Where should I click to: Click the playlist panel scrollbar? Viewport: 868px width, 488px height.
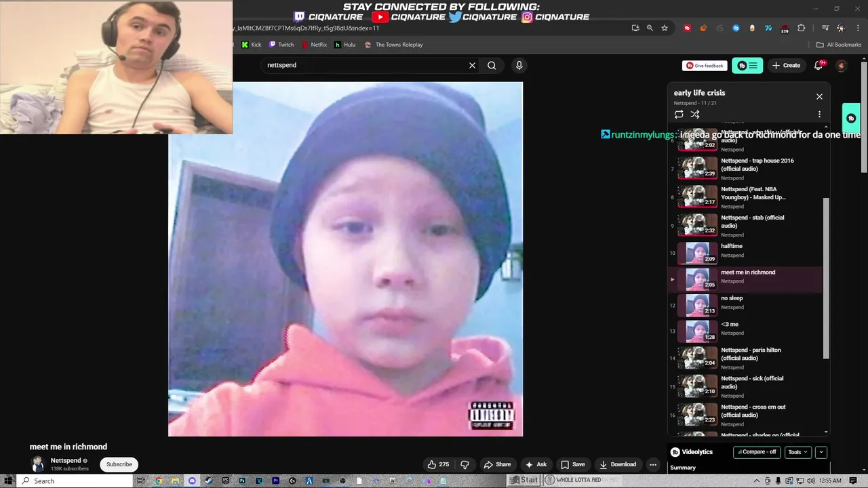coord(826,278)
